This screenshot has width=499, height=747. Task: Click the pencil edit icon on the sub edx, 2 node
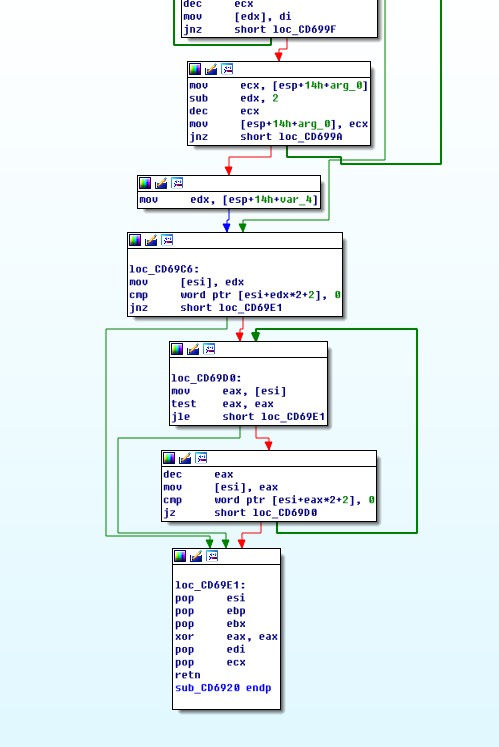pyautogui.click(x=211, y=69)
